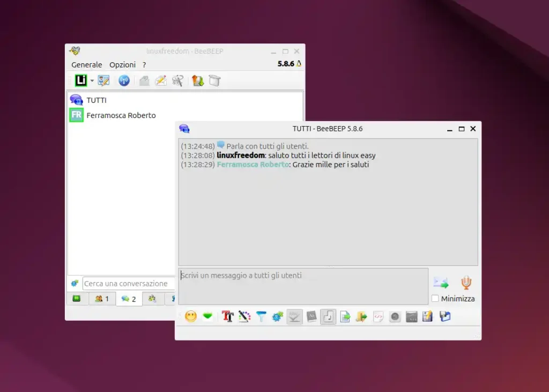This screenshot has height=392, width=549.
Task: Click the text font icon in chat toolbar
Action: click(228, 317)
